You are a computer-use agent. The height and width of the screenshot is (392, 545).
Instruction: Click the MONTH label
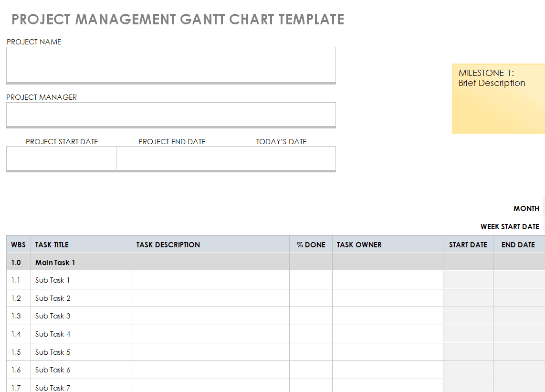tap(526, 208)
